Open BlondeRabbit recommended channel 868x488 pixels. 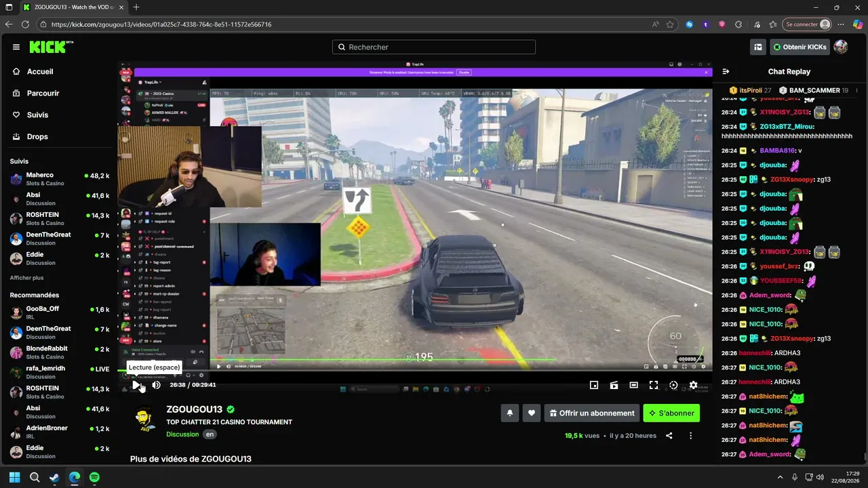tap(60, 352)
